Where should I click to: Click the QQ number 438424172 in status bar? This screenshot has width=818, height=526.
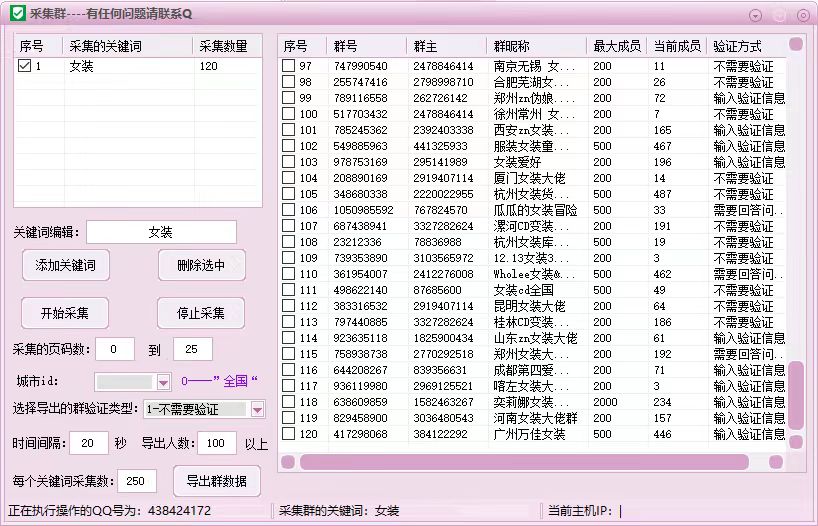[179, 510]
